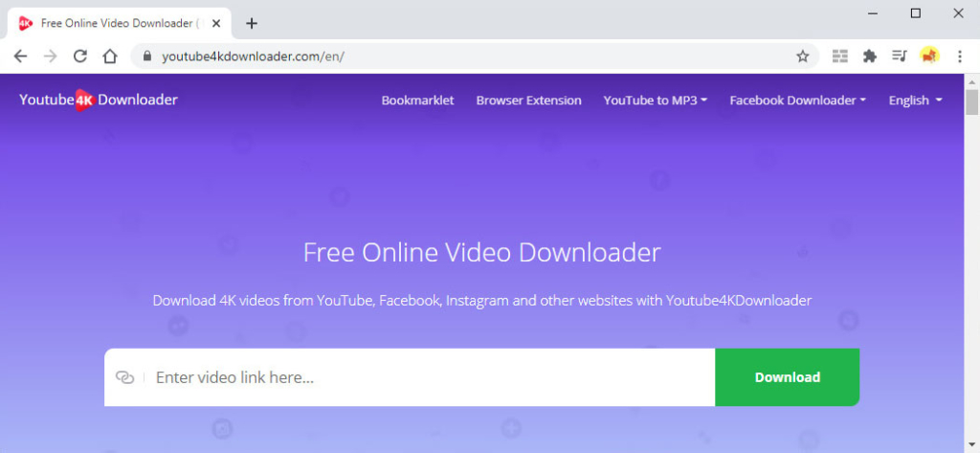Open the Bookmarklet nav link
Viewport: 980px width, 453px height.
click(417, 101)
